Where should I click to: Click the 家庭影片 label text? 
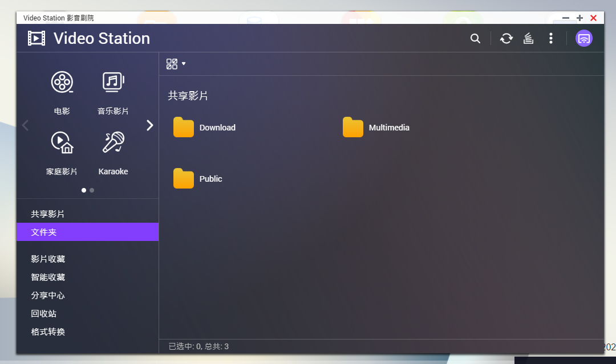coord(62,171)
